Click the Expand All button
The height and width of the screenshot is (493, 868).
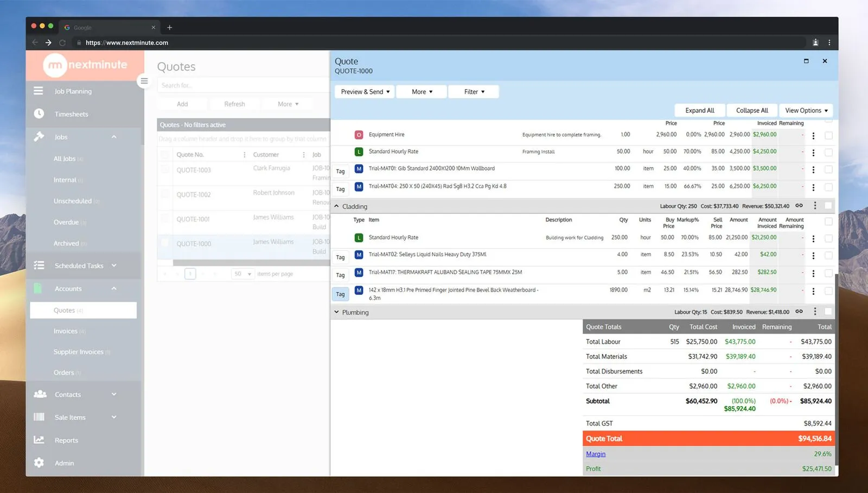(x=700, y=110)
